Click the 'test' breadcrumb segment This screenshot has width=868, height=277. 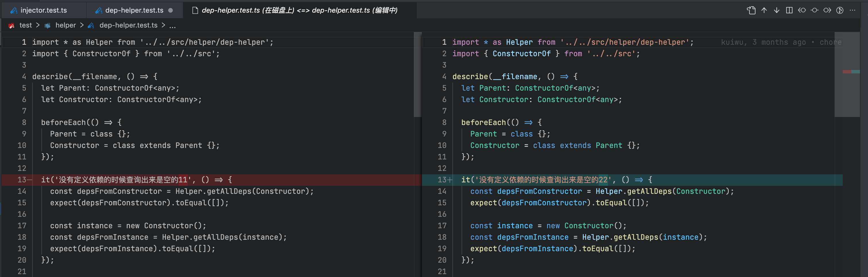pos(26,25)
